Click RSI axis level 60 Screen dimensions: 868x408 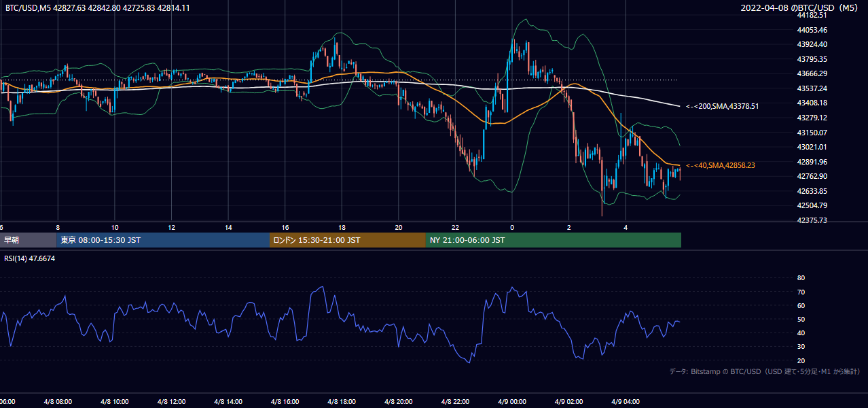pos(801,306)
